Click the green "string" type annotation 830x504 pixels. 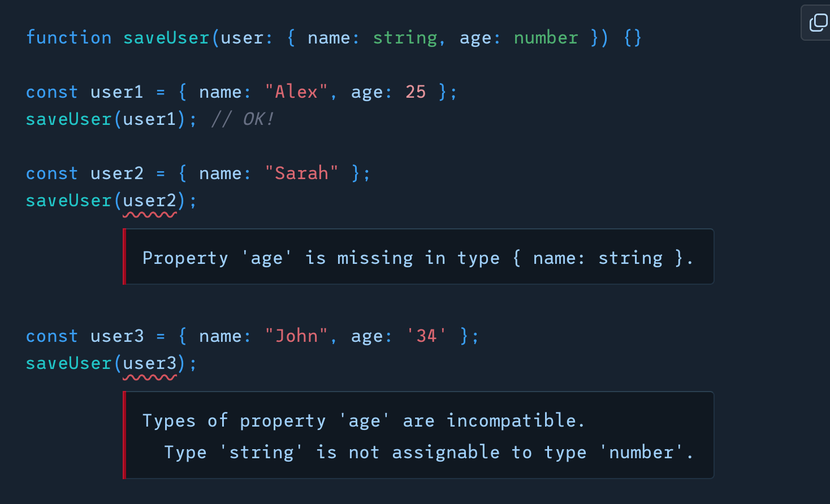point(405,38)
